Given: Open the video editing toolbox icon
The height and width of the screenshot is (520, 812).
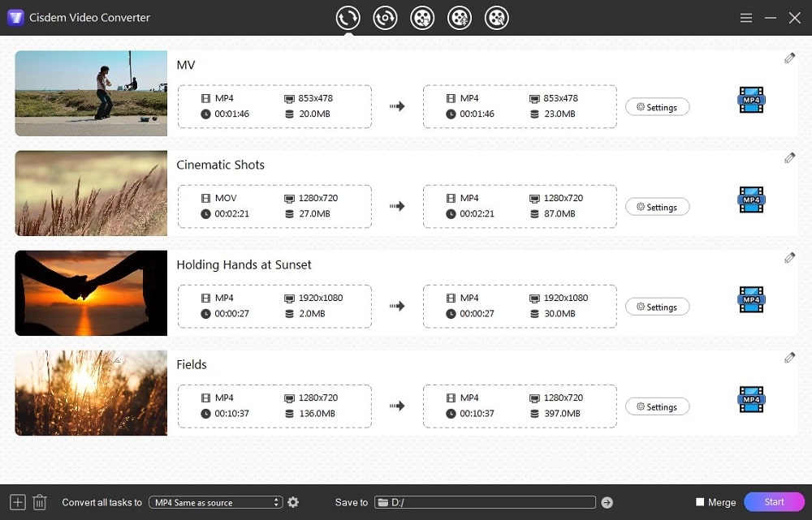Looking at the screenshot, I should click(x=460, y=17).
